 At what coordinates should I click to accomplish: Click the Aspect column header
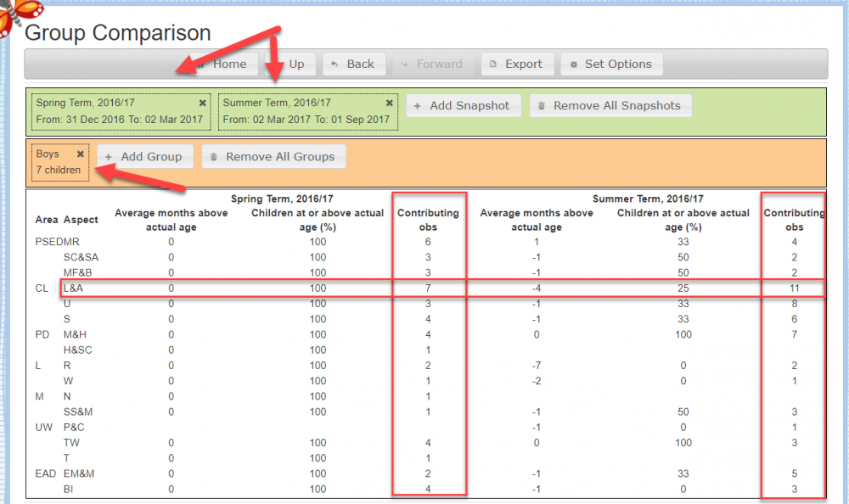pyautogui.click(x=81, y=220)
